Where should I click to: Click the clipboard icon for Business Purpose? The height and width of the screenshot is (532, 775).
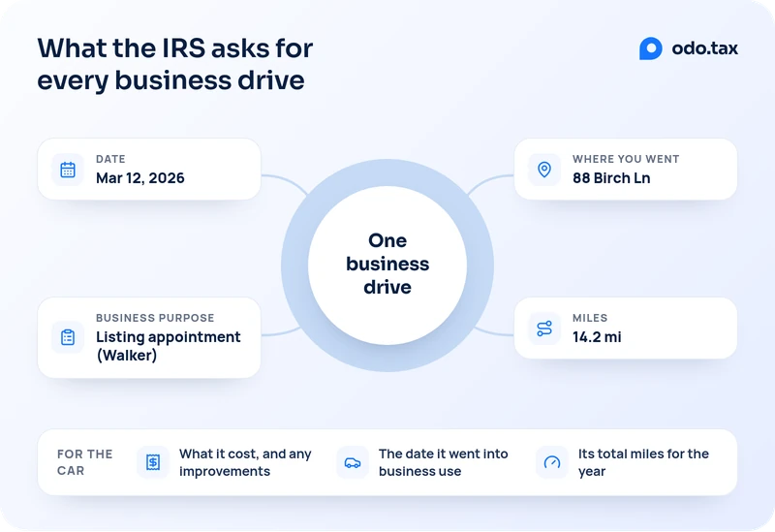click(x=68, y=337)
